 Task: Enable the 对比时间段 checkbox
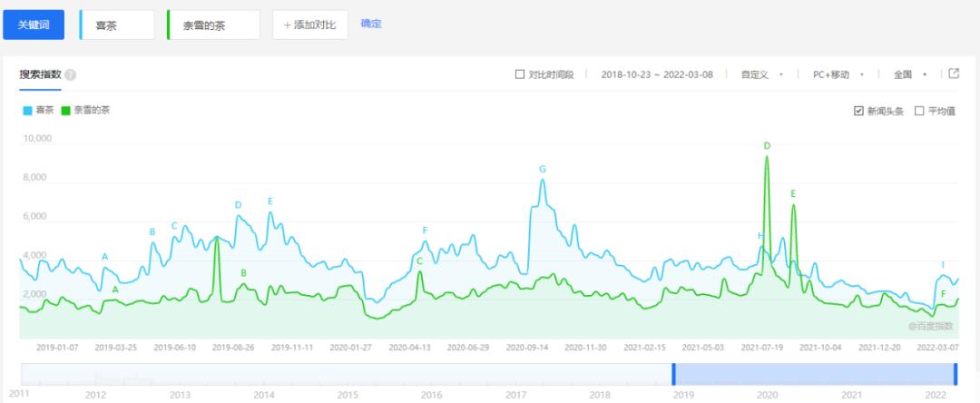click(520, 74)
